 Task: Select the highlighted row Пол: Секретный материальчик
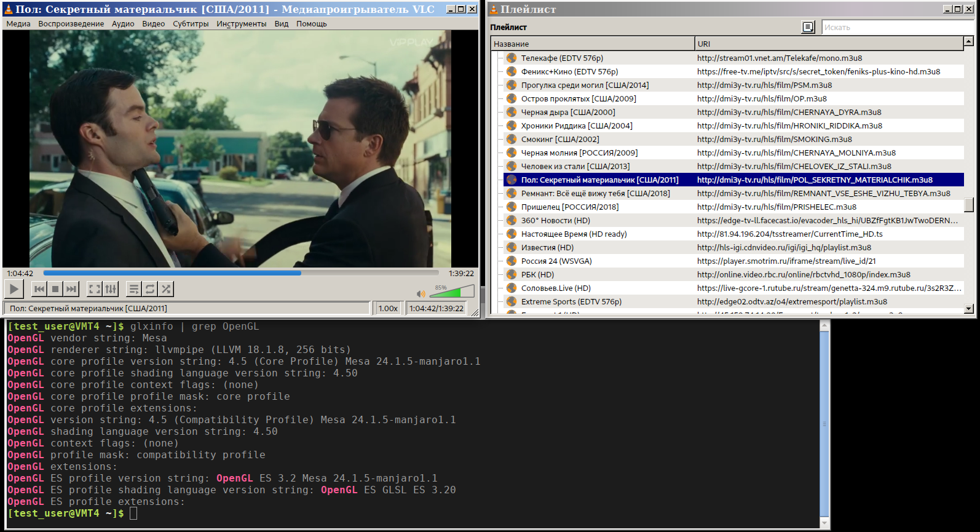pyautogui.click(x=733, y=180)
